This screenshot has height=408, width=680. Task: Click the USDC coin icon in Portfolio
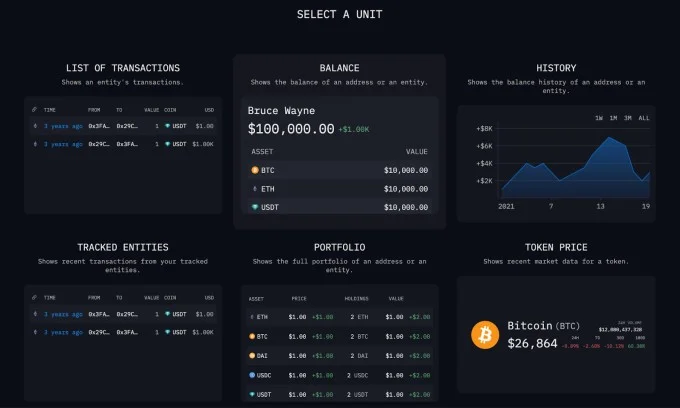(250, 376)
